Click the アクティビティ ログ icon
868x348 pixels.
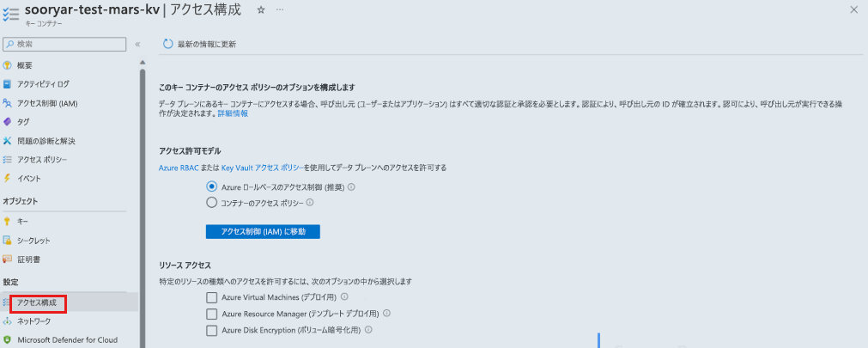tap(7, 84)
